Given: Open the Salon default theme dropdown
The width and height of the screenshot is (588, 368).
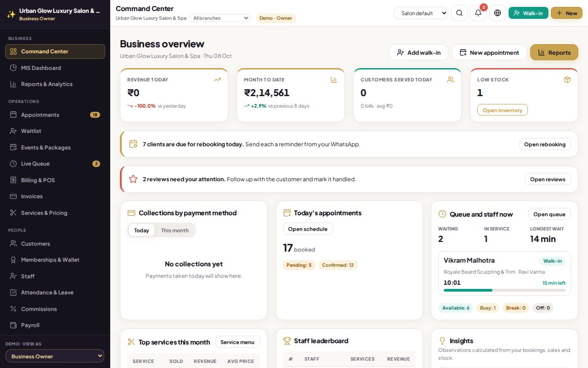Looking at the screenshot, I should click(x=421, y=13).
